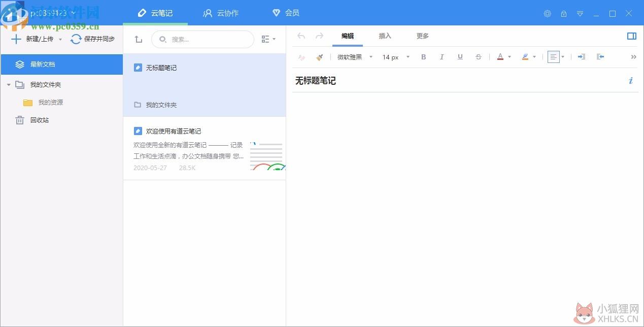
Task: Open the alignment options dropdown arrow
Action: coord(563,57)
